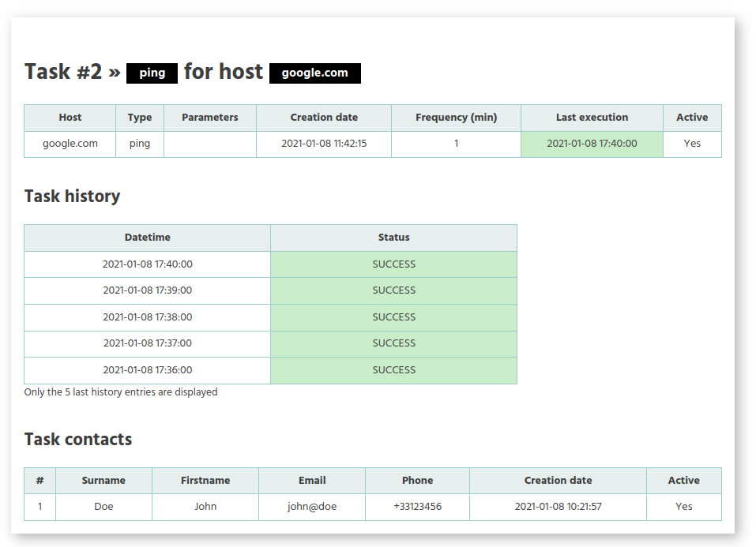756x547 pixels.
Task: Select the 'Surname' column header
Action: point(103,481)
